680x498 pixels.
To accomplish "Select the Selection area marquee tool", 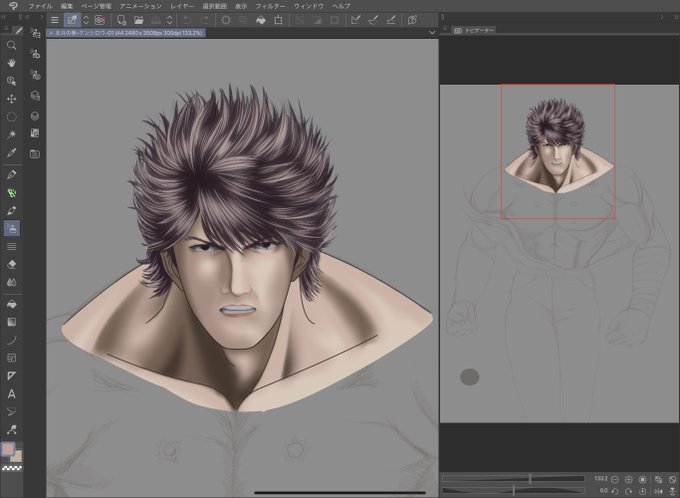I will [x=12, y=117].
